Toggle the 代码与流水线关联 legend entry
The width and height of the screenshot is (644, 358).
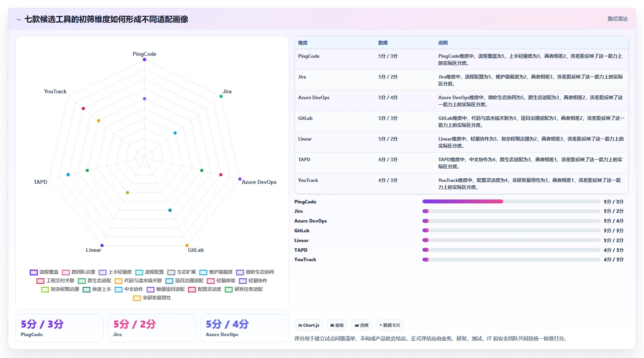[138, 281]
